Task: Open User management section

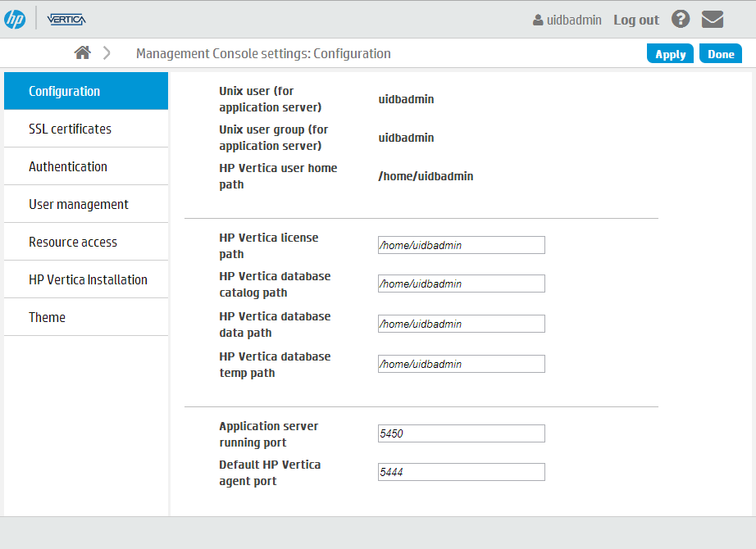Action: click(86, 204)
